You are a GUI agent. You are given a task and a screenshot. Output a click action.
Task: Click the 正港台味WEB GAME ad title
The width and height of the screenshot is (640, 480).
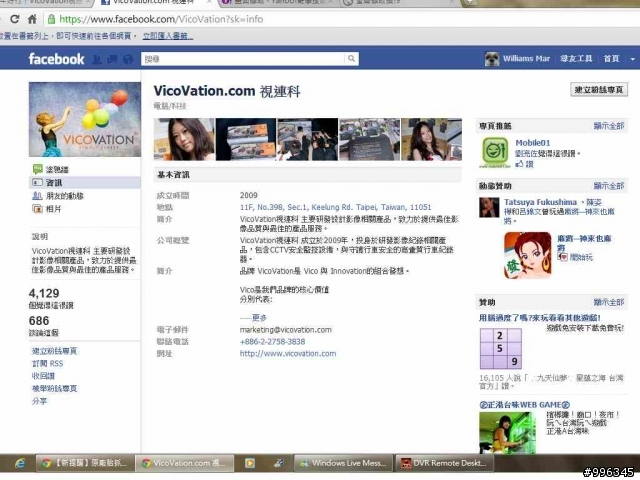[524, 405]
